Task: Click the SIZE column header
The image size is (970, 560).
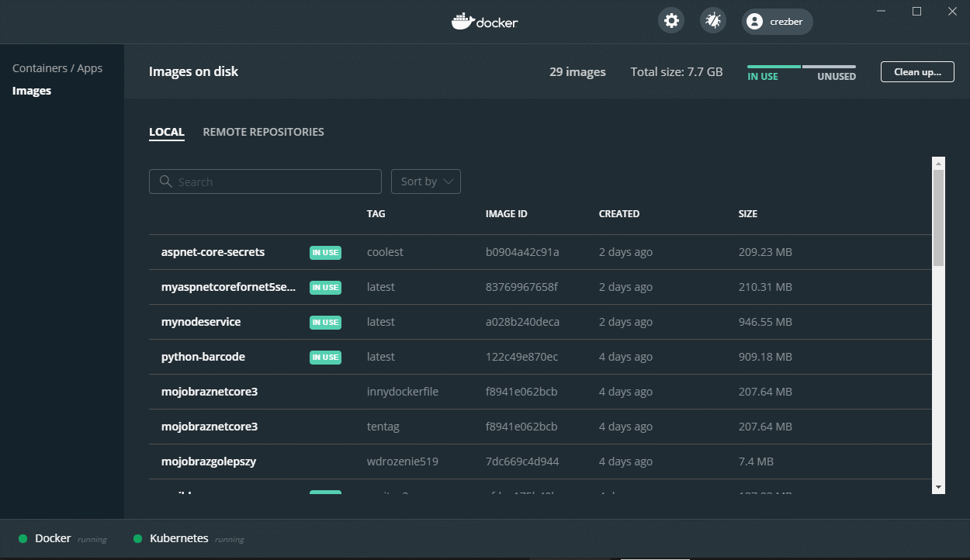Action: 748,213
